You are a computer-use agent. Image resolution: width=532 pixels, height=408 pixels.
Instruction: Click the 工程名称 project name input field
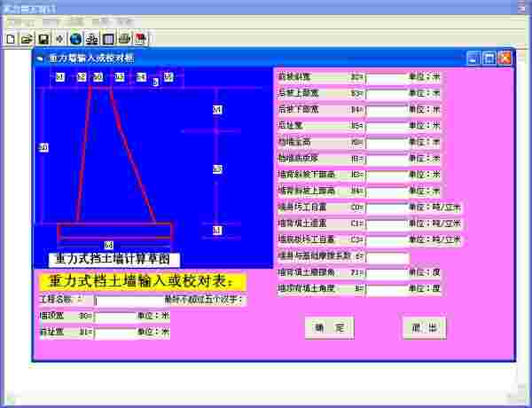coord(129,300)
